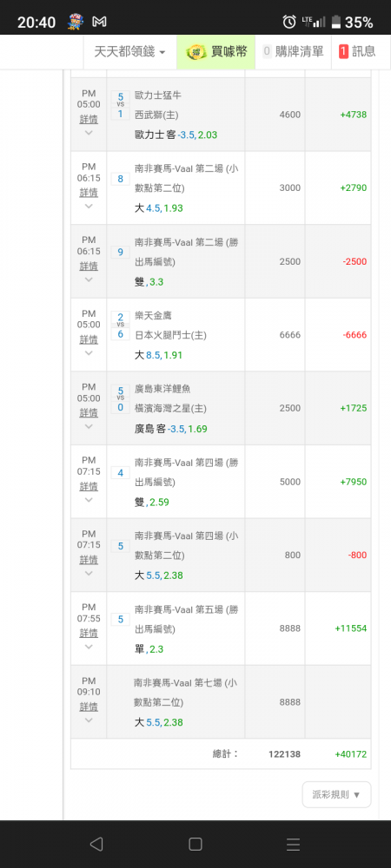This screenshot has height=868, width=391.
Task: Open the 訊息 tab
Action: [356, 52]
